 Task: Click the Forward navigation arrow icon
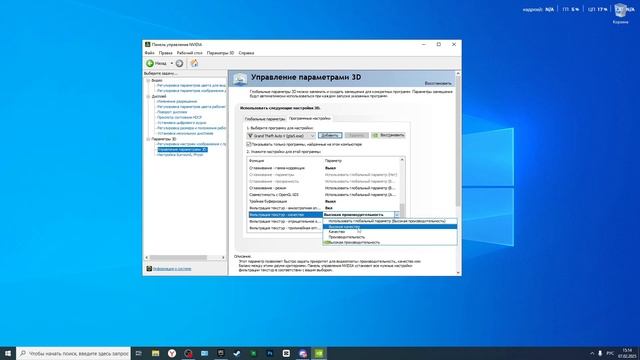tap(179, 63)
